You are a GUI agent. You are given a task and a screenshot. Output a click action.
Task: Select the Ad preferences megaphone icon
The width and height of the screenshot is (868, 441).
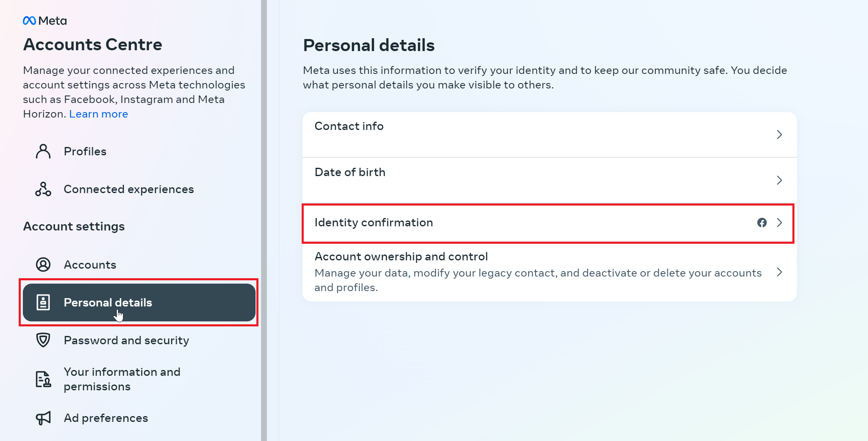coord(43,418)
